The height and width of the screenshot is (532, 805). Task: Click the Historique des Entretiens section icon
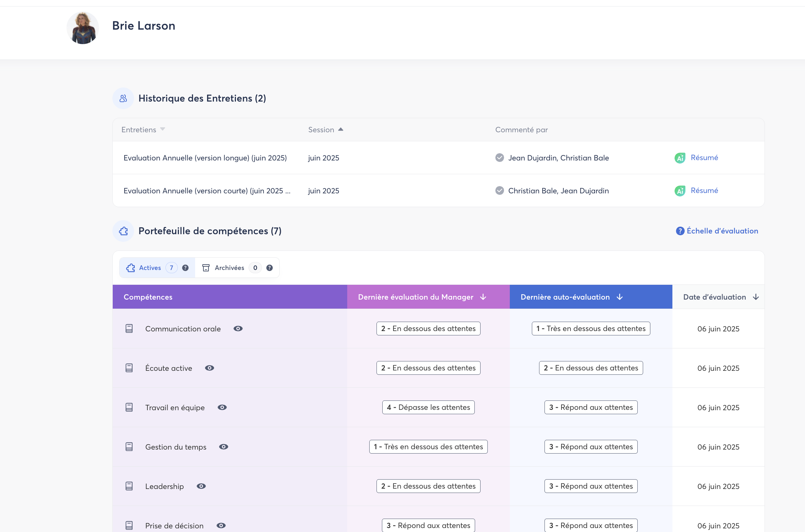coord(123,98)
